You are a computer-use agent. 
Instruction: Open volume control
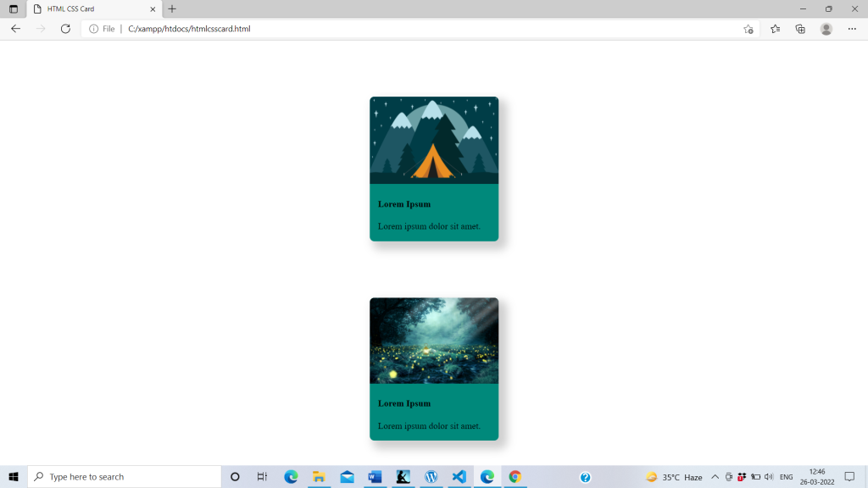point(768,477)
